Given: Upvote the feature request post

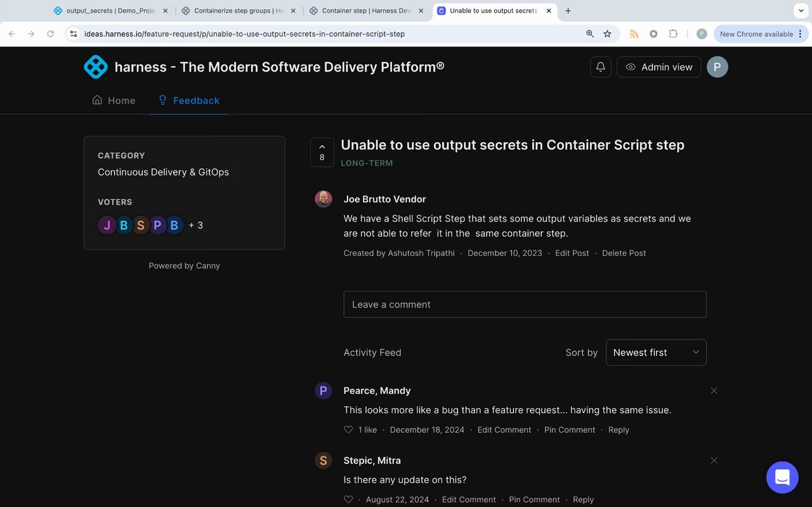Looking at the screenshot, I should pos(322,152).
